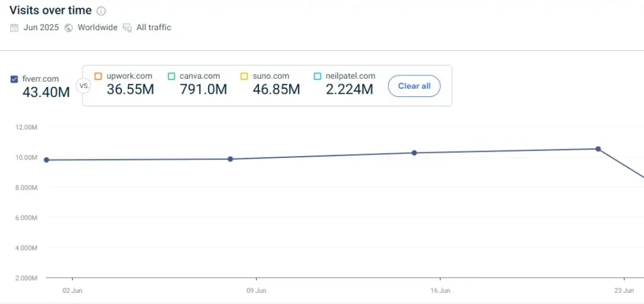Click the 09 Jun x-axis label
644x304 pixels.
point(257,291)
